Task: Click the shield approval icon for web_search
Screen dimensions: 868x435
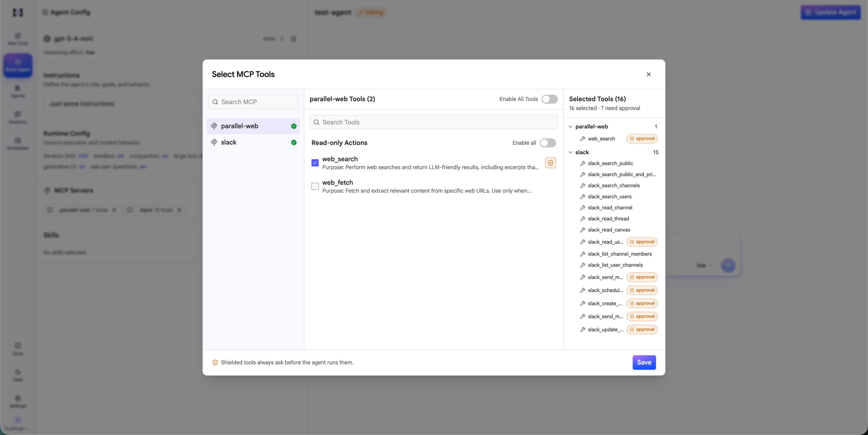Action: [550, 163]
